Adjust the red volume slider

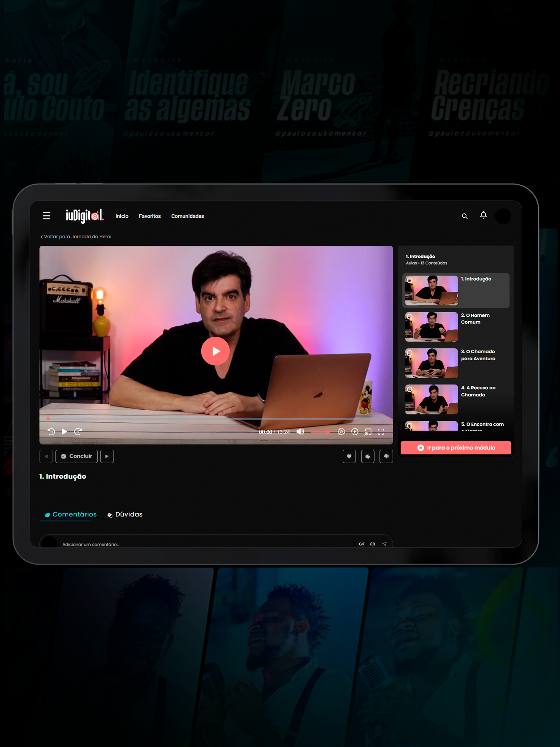pyautogui.click(x=320, y=432)
